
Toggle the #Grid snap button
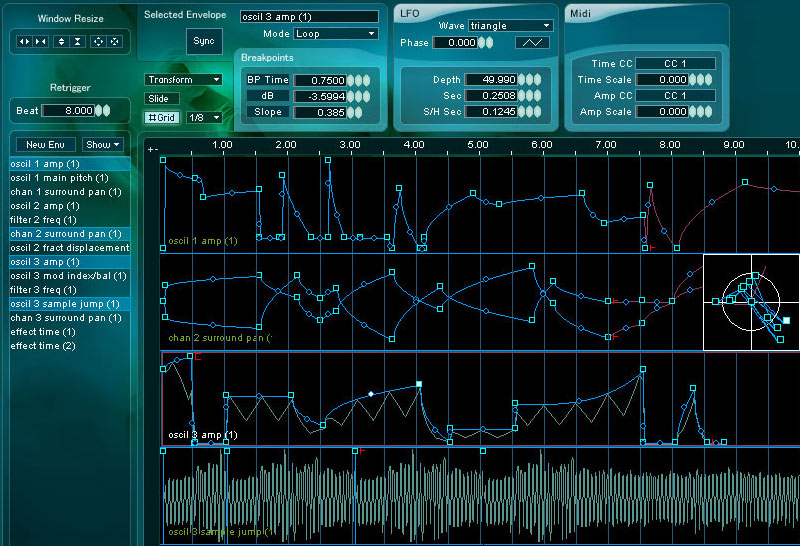coord(161,117)
